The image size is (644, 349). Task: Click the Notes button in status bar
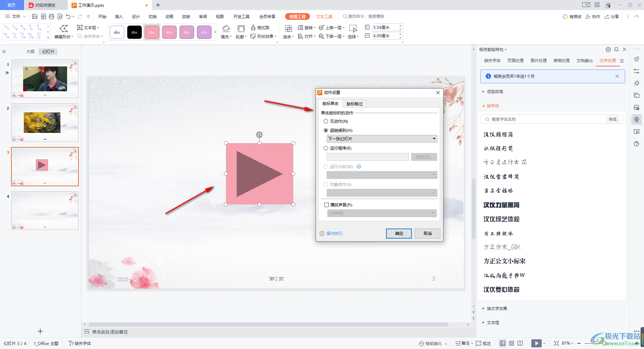point(463,343)
